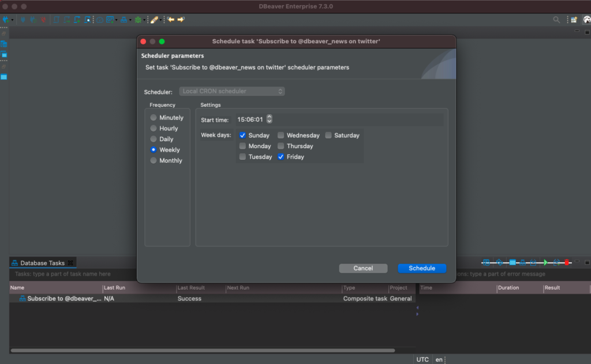Click the Projects windows icon in left sidebar
This screenshot has height=364, width=591.
pos(4,55)
